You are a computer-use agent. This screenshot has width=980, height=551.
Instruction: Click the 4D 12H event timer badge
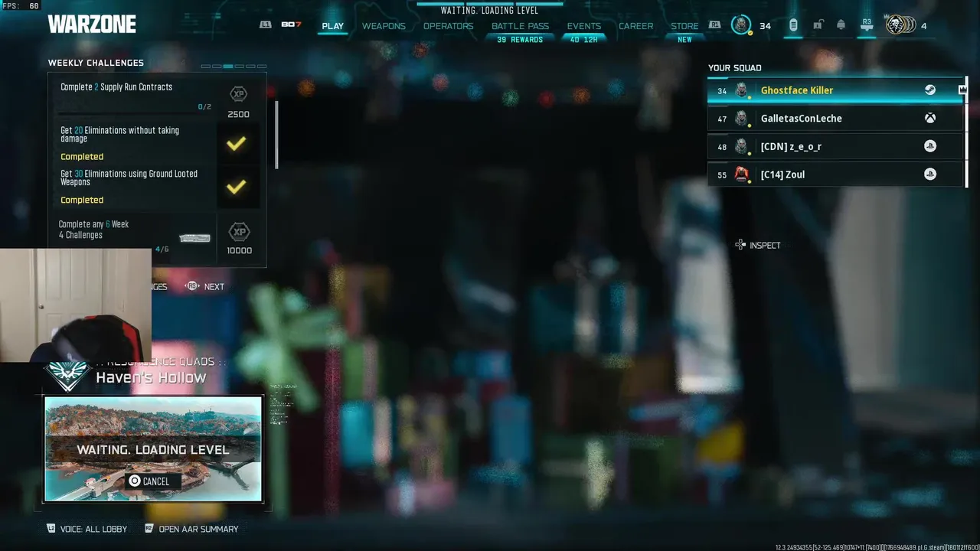tap(584, 40)
